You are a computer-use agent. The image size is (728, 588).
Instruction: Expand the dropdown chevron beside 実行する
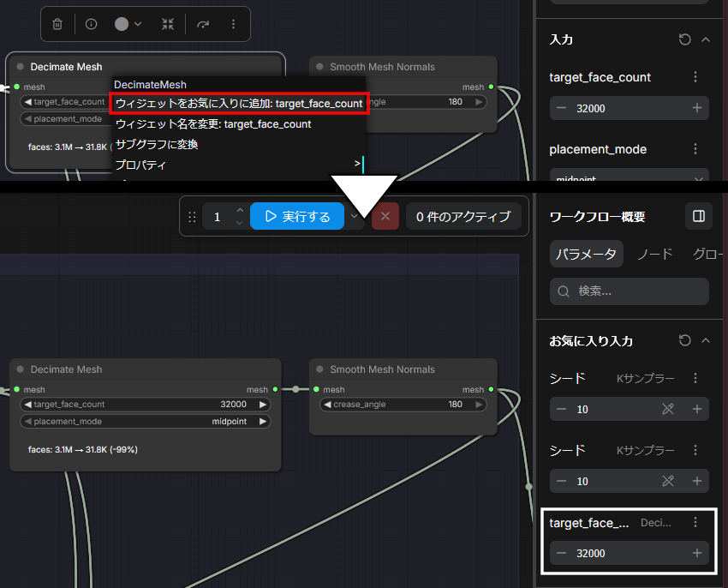point(355,216)
